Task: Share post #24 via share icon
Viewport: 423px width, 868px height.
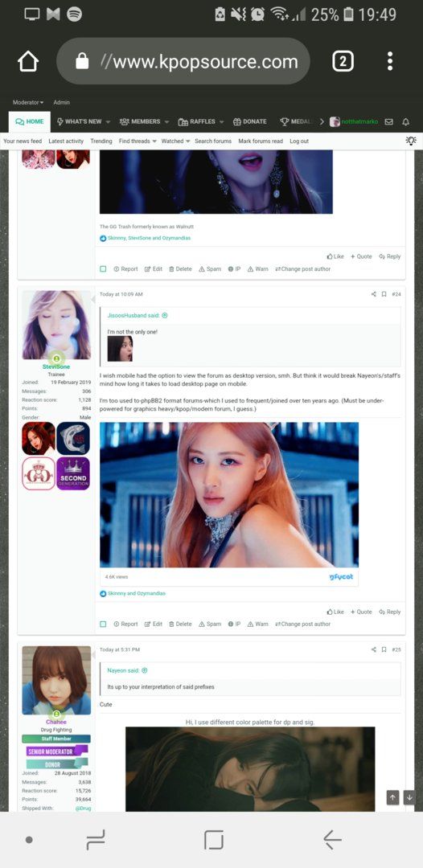Action: pyautogui.click(x=374, y=294)
